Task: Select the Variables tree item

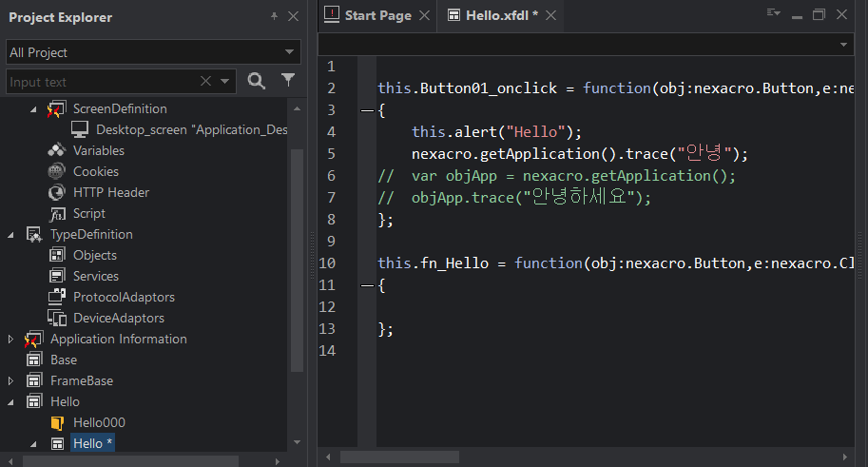Action: (x=99, y=150)
